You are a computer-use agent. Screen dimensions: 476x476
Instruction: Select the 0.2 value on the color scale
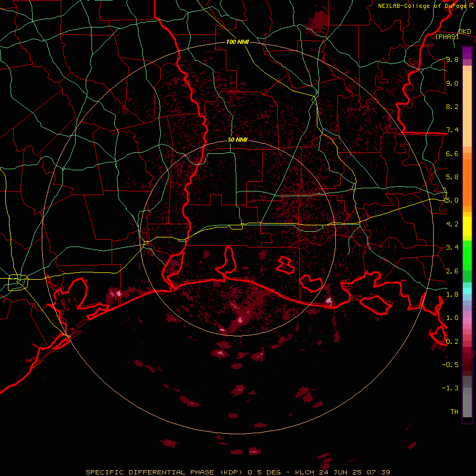(x=452, y=342)
